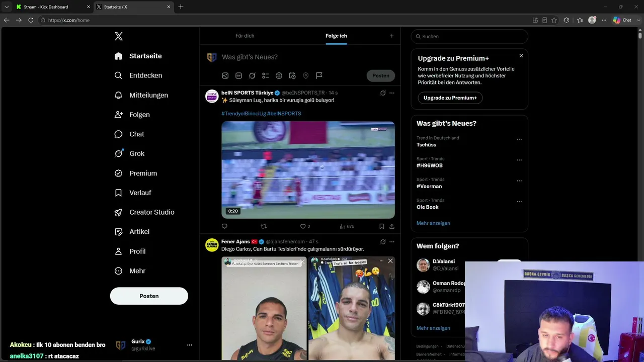Click the Posten button in composer

click(381, 75)
